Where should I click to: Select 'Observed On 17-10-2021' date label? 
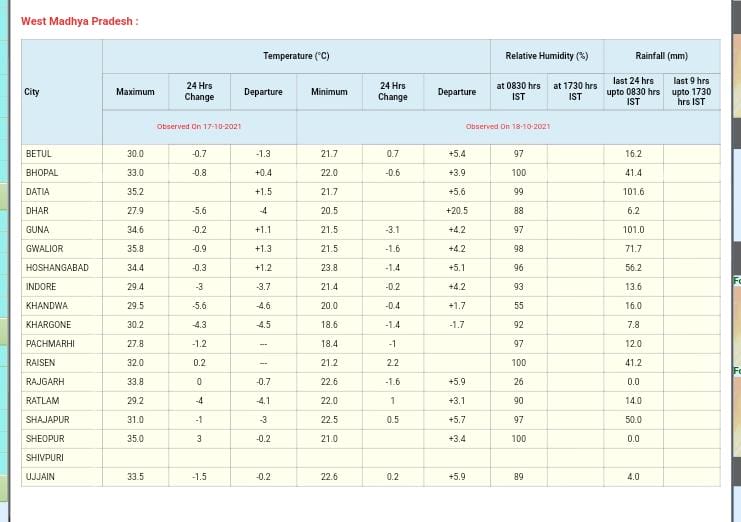199,127
